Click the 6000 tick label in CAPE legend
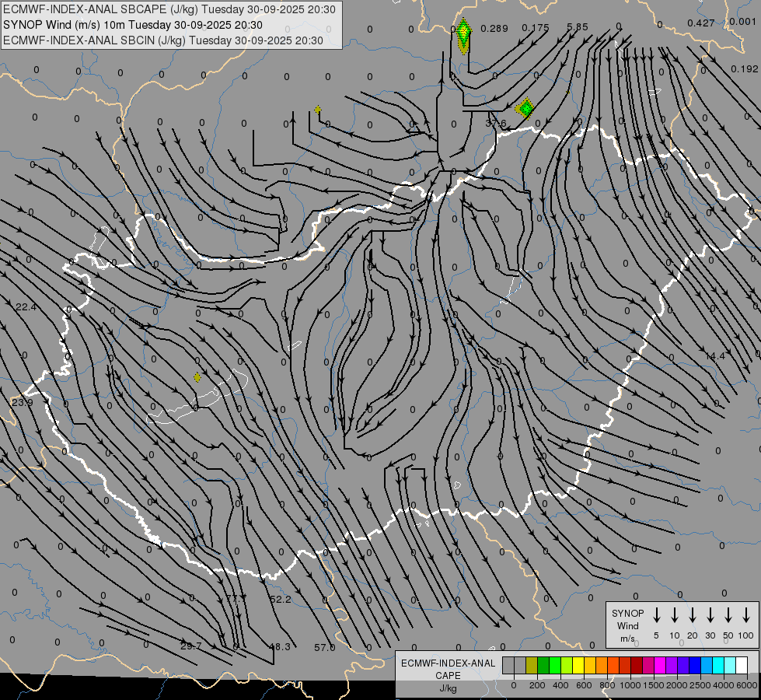Viewport: 761px width, 700px height. tap(746, 685)
